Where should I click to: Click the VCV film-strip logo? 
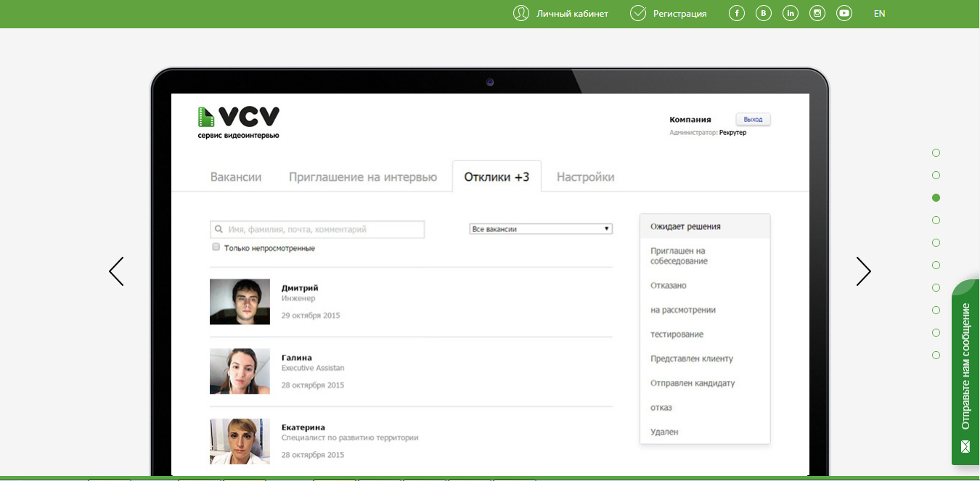tap(204, 118)
